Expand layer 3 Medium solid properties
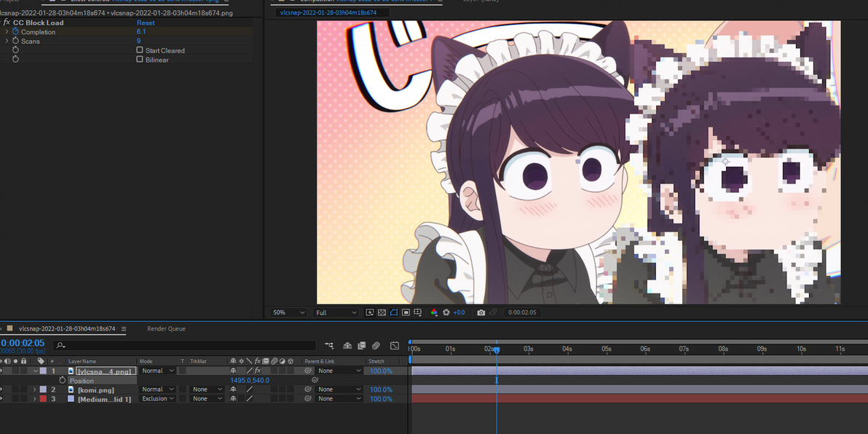 pyautogui.click(x=34, y=398)
